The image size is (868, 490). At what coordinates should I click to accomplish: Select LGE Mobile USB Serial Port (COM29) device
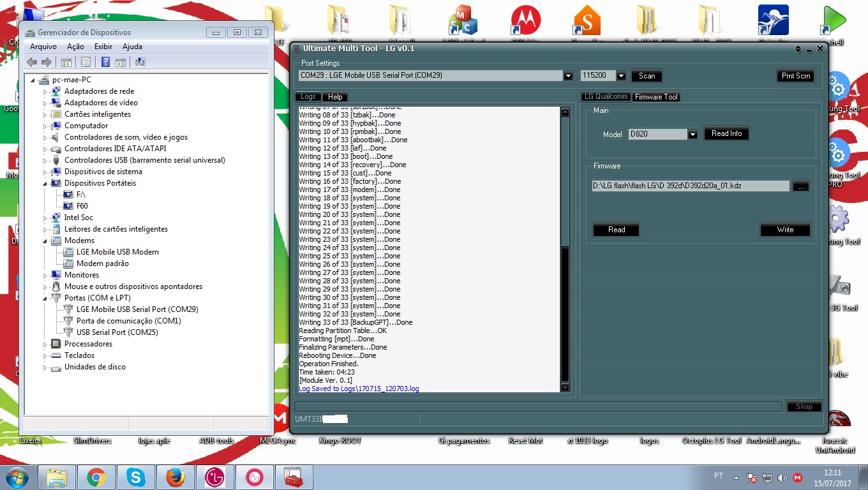coord(137,309)
